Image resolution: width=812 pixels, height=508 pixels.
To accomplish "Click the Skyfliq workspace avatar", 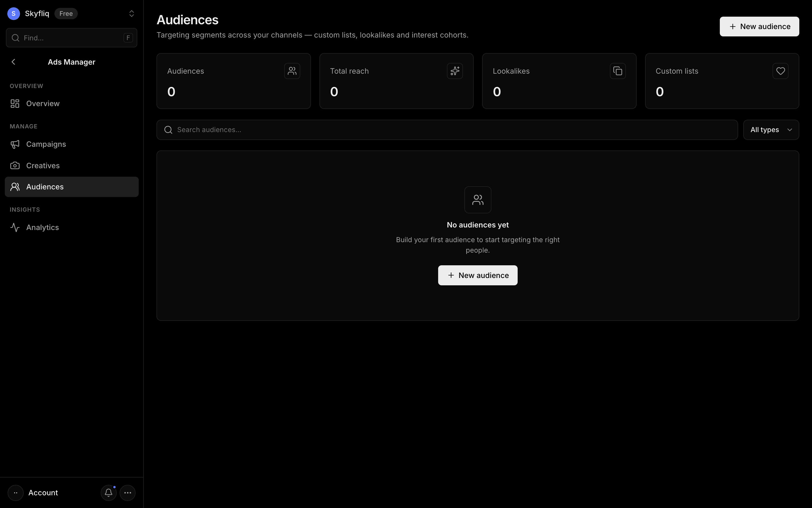I will tap(14, 14).
